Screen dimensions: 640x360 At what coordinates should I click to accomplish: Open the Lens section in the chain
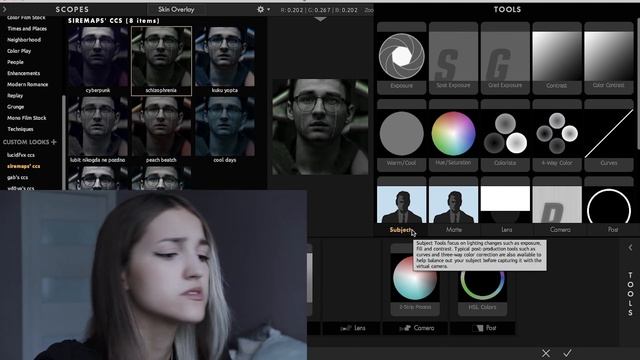click(352, 328)
